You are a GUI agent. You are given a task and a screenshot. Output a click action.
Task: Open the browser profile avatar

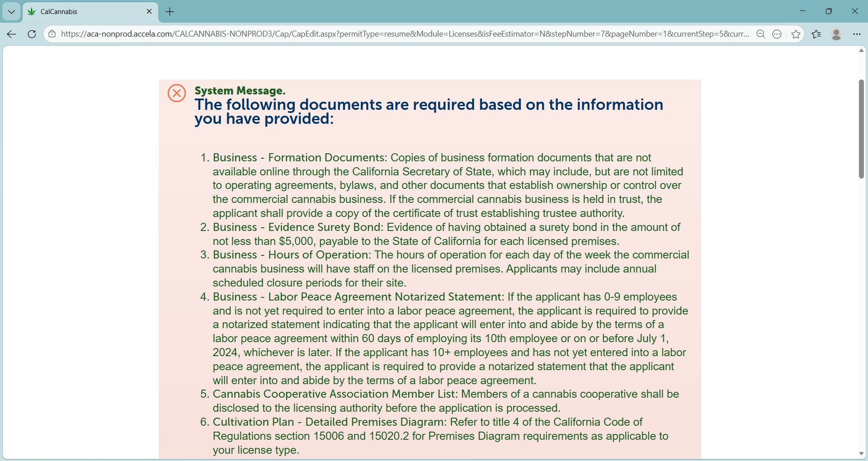coord(836,34)
